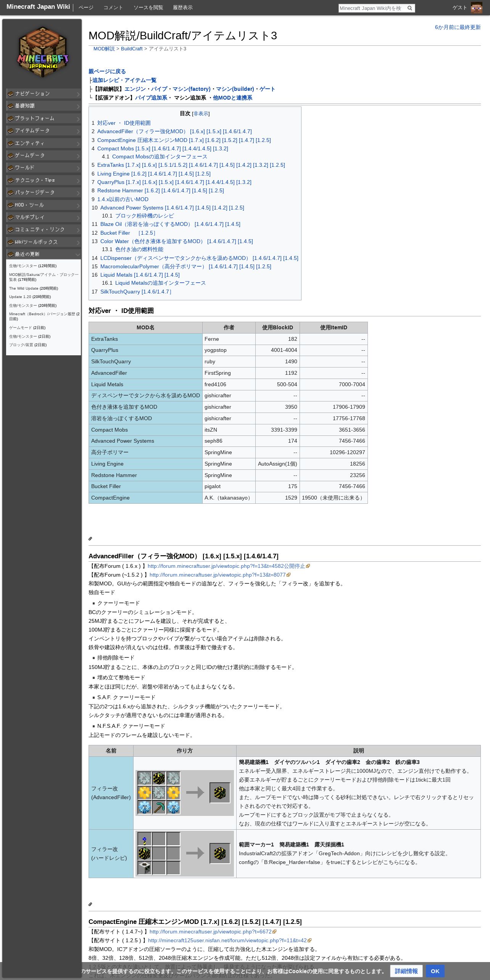
Task: Expand the ナビゲーション sidebar menu
Action: pos(44,93)
